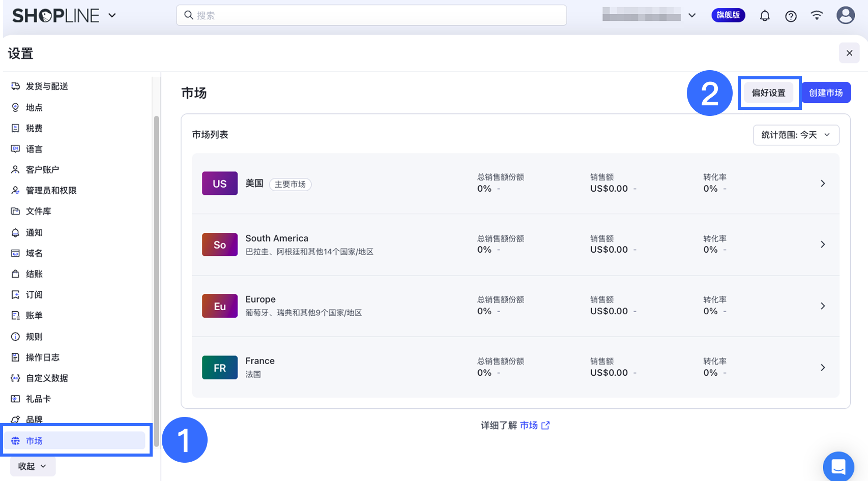Screen dimensions: 868x481
Task: Open South America market row chevron
Action: pyautogui.click(x=822, y=245)
